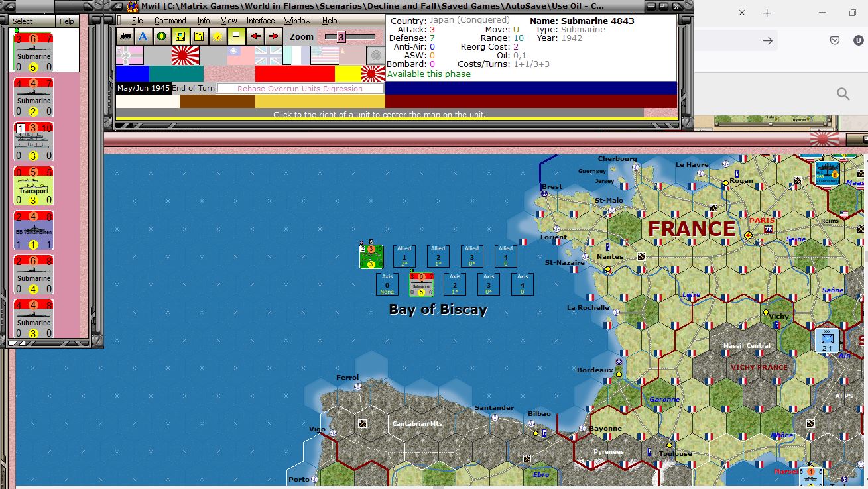The width and height of the screenshot is (868, 489).
Task: Select the Transport unit in the unit list
Action: click(34, 186)
